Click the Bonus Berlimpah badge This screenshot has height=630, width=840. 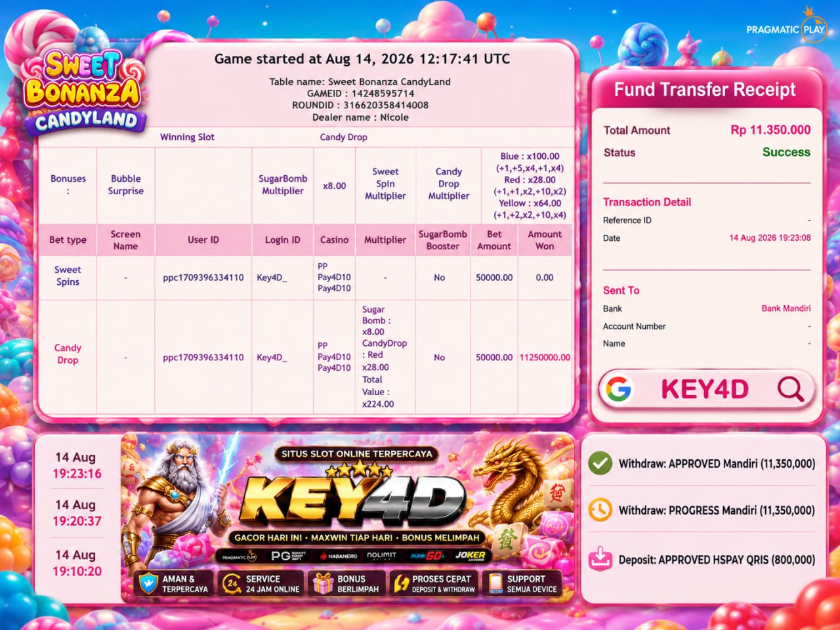(346, 583)
